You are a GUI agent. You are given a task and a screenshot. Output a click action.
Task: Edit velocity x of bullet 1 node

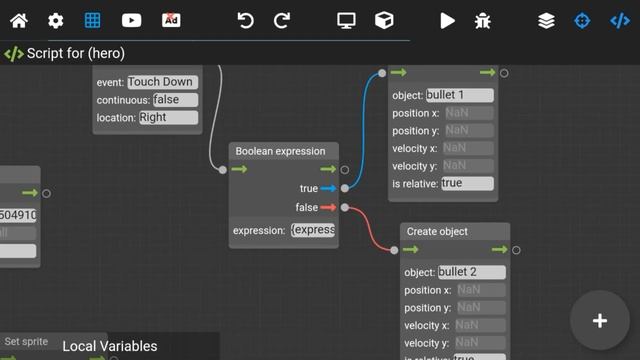click(468, 148)
